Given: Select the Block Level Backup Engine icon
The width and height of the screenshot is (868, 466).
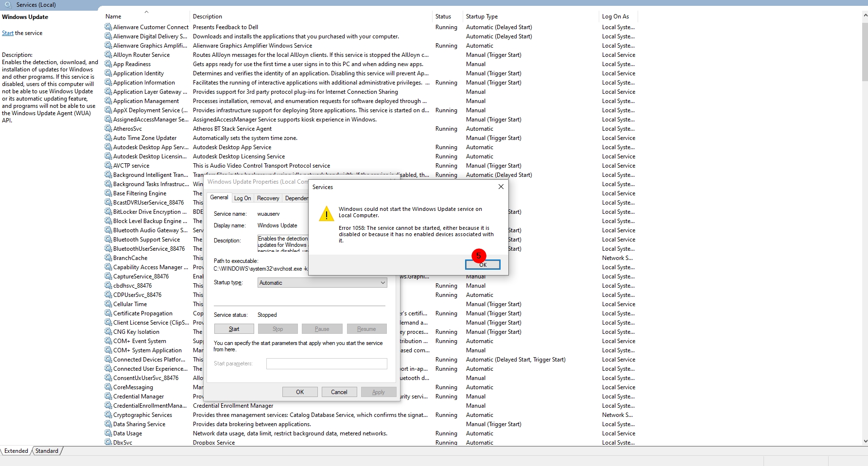Looking at the screenshot, I should coord(108,221).
